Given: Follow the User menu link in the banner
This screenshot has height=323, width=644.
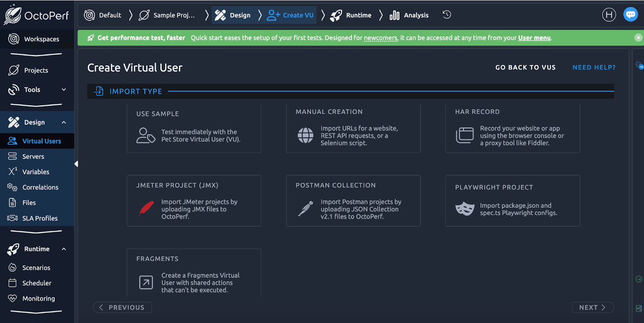Looking at the screenshot, I should 534,38.
